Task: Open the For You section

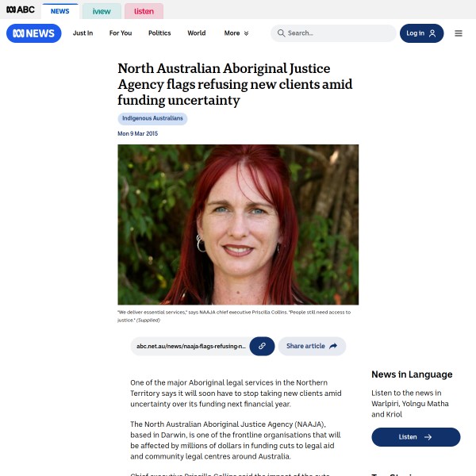Action: (x=121, y=33)
